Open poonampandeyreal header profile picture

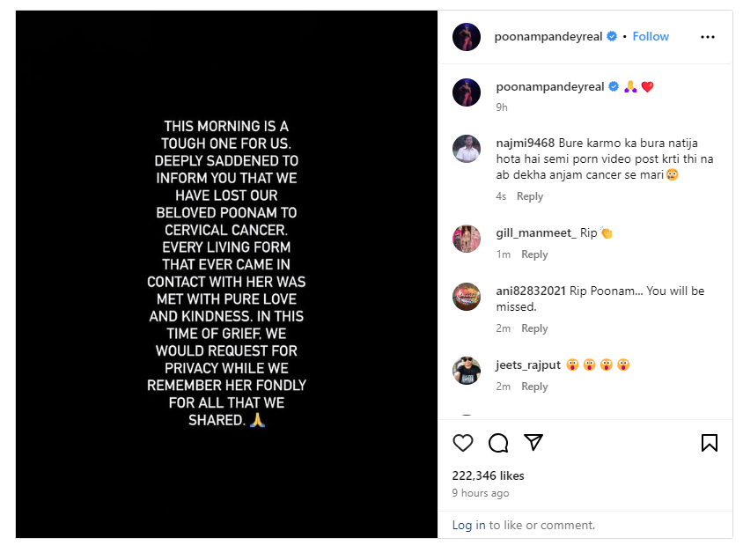(467, 37)
